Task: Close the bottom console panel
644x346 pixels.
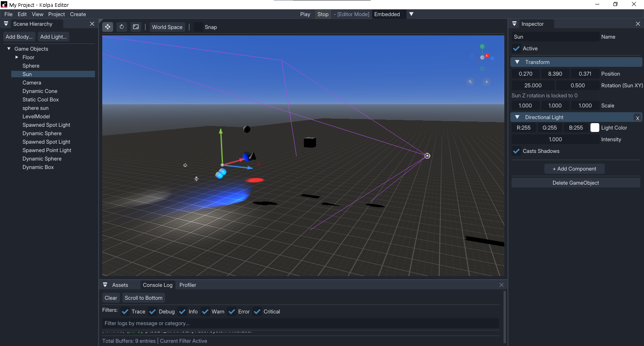Action: coord(502,285)
